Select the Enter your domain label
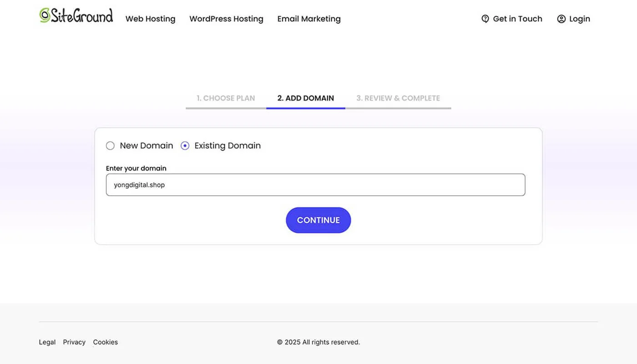The image size is (637, 364). 136,168
